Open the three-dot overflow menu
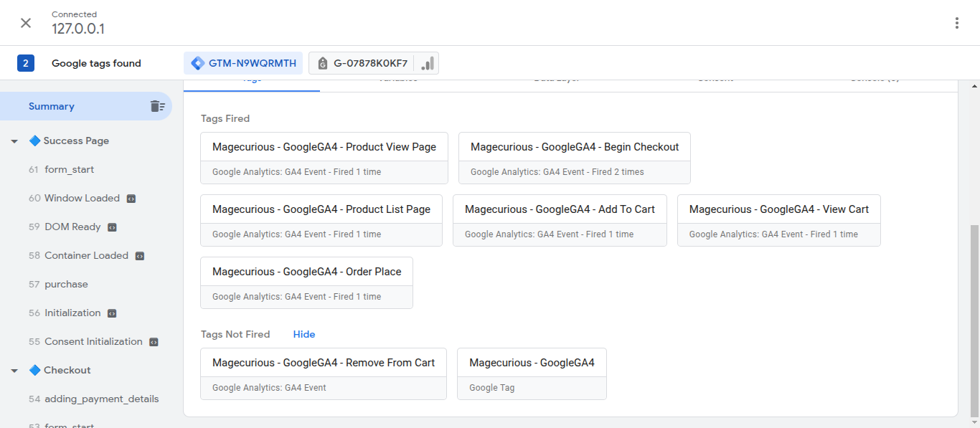 [x=956, y=22]
